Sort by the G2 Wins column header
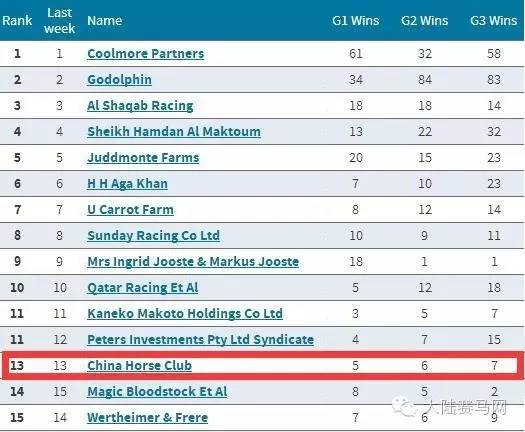The height and width of the screenshot is (432, 525). 425,21
